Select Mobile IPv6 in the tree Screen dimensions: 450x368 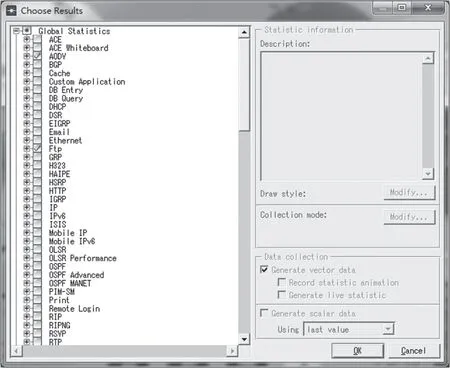pos(72,241)
